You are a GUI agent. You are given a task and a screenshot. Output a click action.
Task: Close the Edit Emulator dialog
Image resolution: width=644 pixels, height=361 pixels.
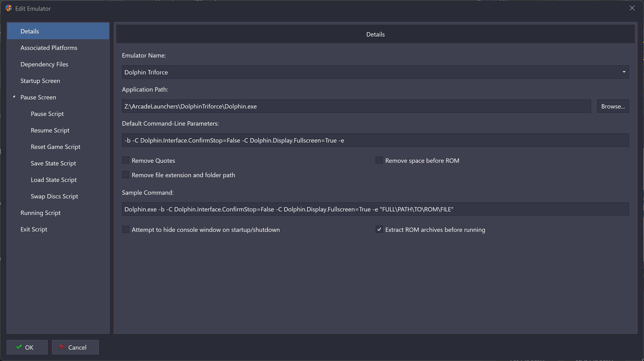click(x=632, y=8)
